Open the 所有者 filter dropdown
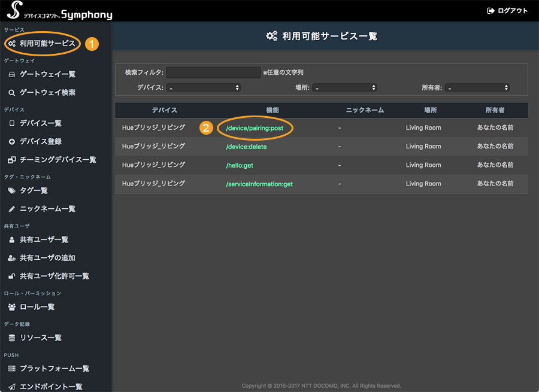The width and height of the screenshot is (539, 392). 477,87
